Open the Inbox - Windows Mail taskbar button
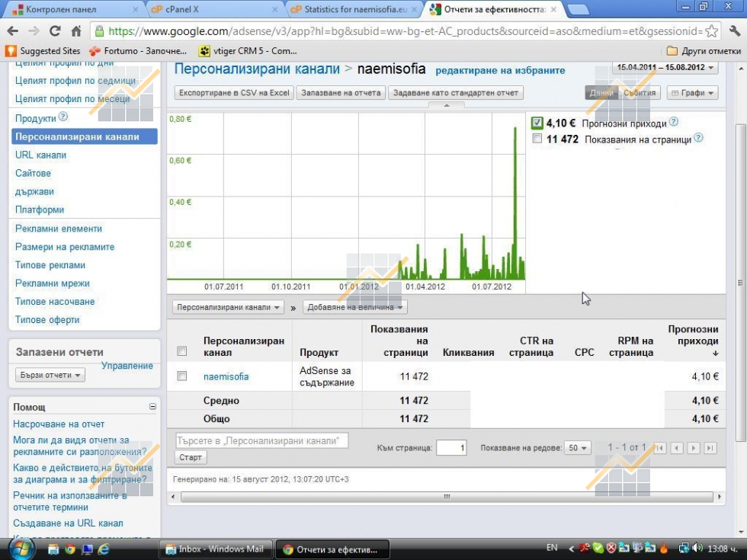This screenshot has width=747, height=560. 215,549
